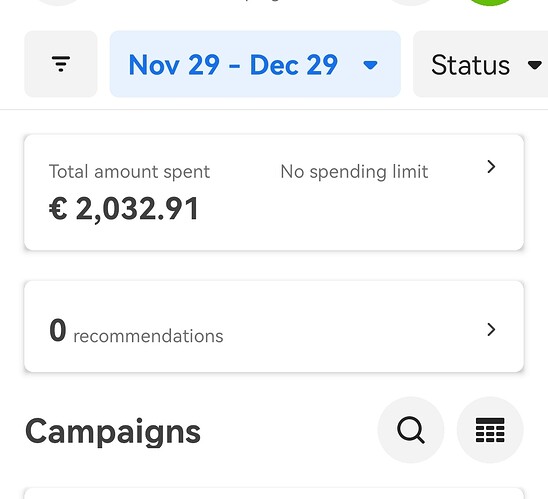Select the No spending limit label
548x499 pixels.
pos(354,172)
